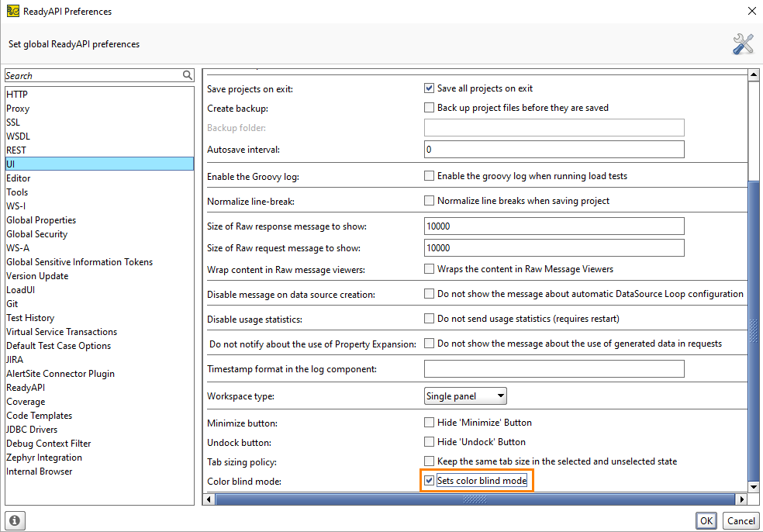This screenshot has width=763, height=532.
Task: Enable Back up project files before saving
Action: (x=429, y=108)
